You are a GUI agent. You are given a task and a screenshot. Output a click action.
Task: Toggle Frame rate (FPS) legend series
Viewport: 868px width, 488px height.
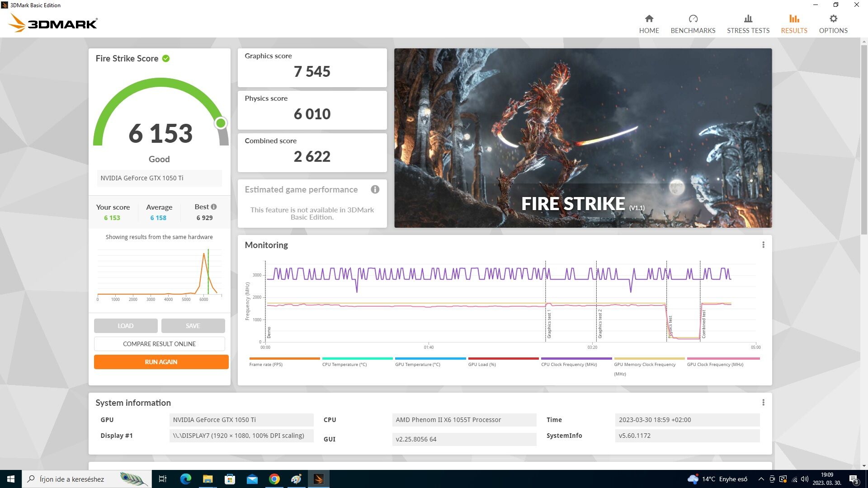(x=266, y=364)
